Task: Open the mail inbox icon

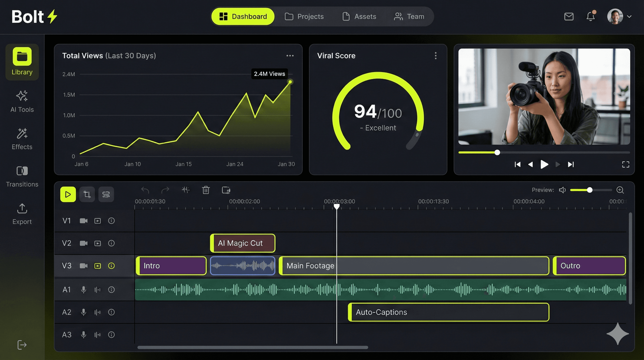Action: (x=569, y=16)
